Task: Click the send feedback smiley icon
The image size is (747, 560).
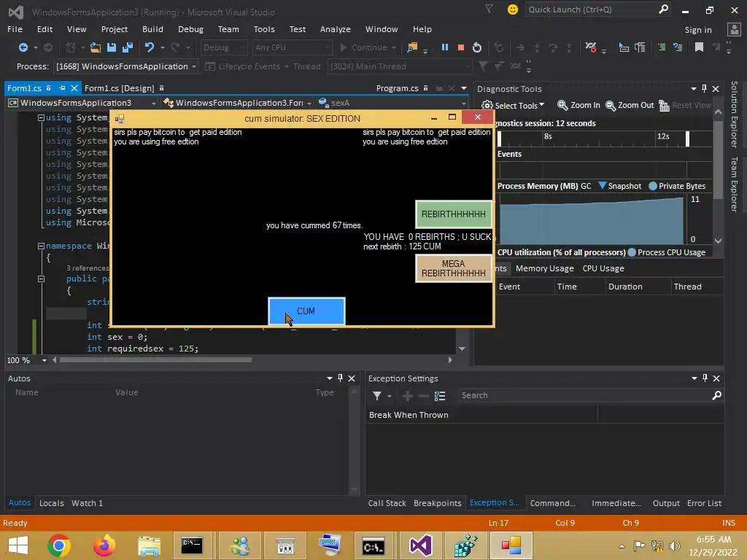Action: point(513,9)
